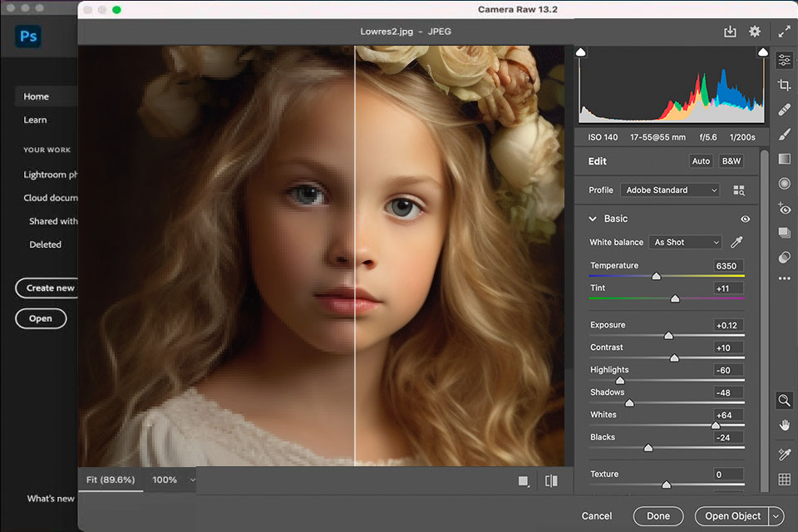The height and width of the screenshot is (532, 798).
Task: Click the edit panel vertical scrollbar
Action: click(764, 321)
